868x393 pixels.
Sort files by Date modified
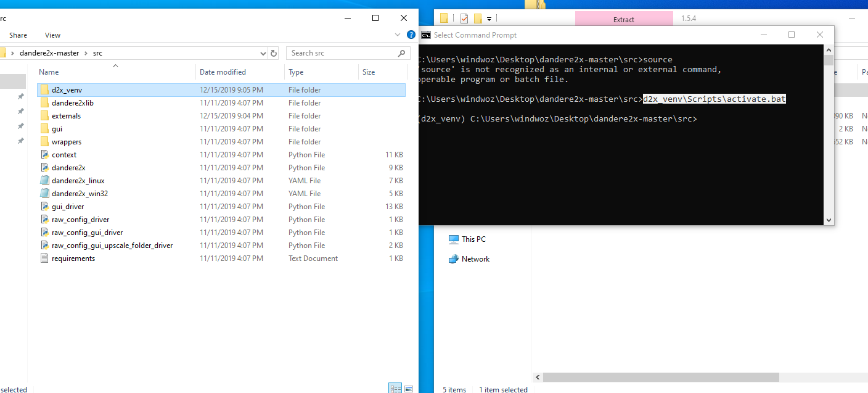tap(224, 72)
